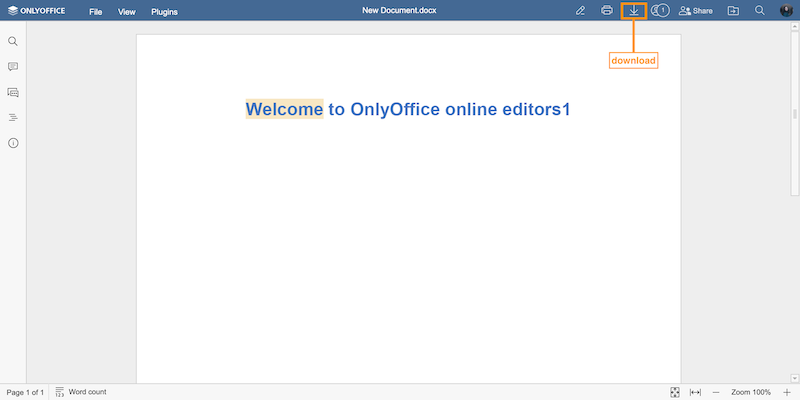800x400 pixels.
Task: Click the Share button
Action: [696, 11]
